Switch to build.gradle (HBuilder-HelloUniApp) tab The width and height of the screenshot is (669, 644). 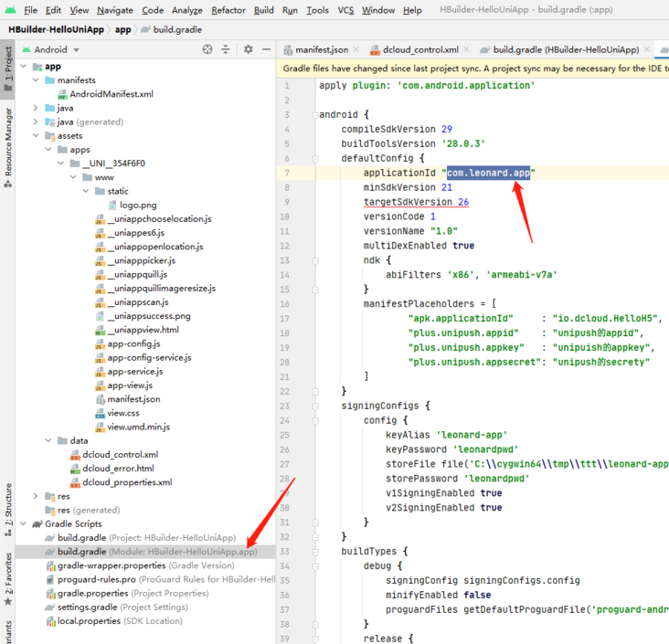pyautogui.click(x=566, y=50)
